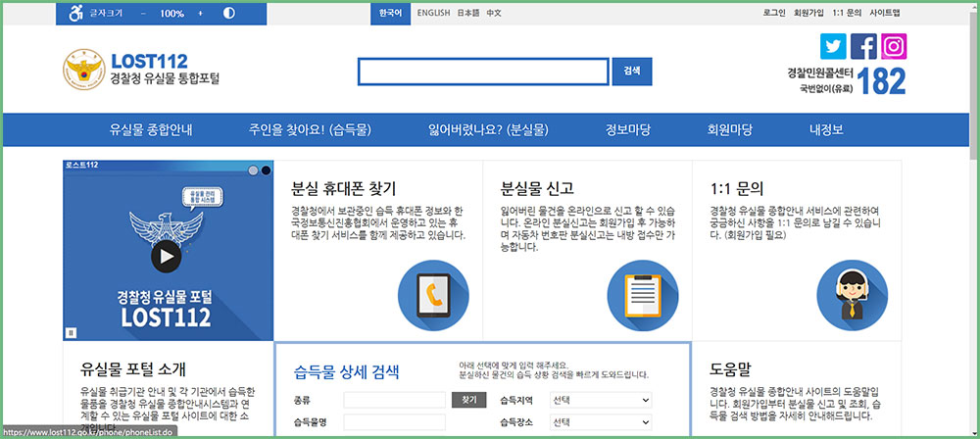Image resolution: width=980 pixels, height=439 pixels.
Task: Click the 182 call center number
Action: pyautogui.click(x=881, y=81)
